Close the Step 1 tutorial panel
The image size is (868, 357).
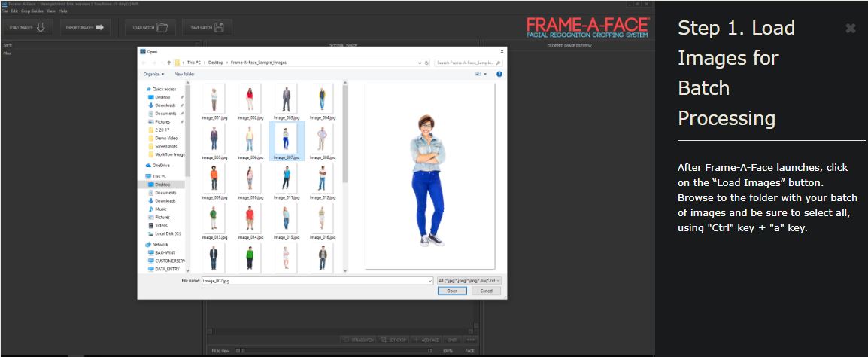click(850, 29)
